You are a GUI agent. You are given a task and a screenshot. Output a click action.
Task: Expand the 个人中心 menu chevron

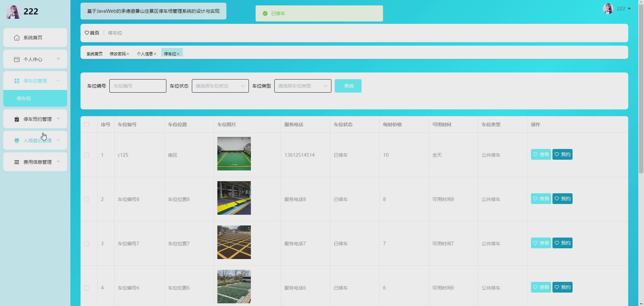point(58,59)
